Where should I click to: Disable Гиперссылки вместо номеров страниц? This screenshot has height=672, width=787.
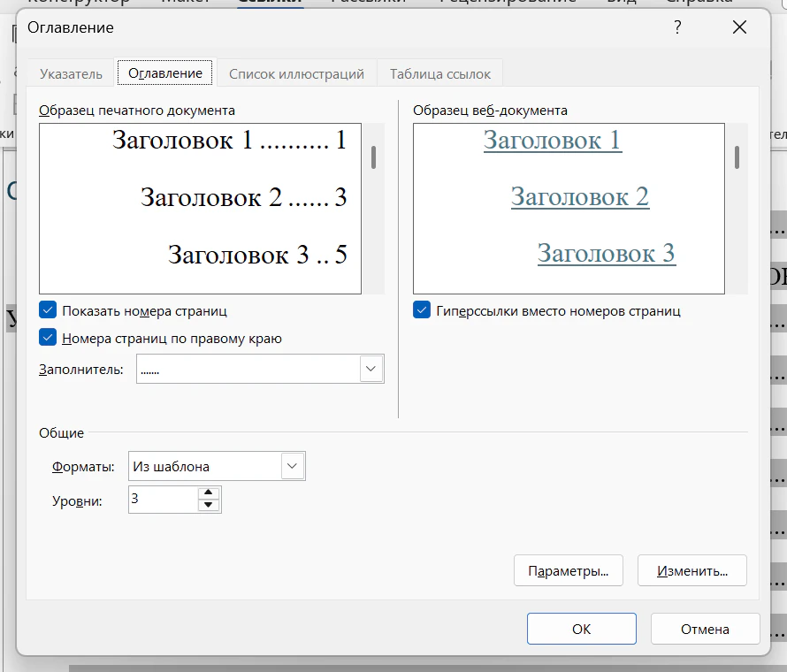pos(422,310)
